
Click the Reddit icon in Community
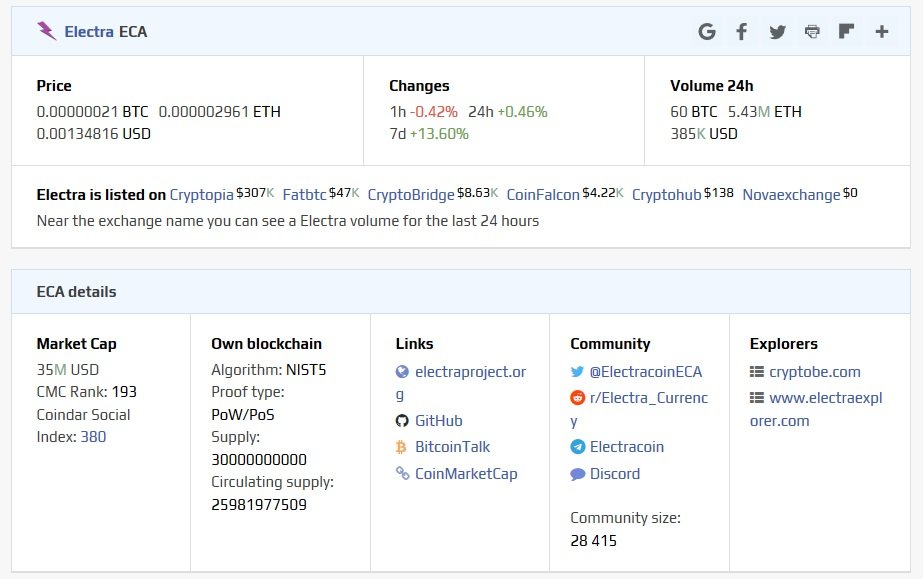[x=577, y=398]
